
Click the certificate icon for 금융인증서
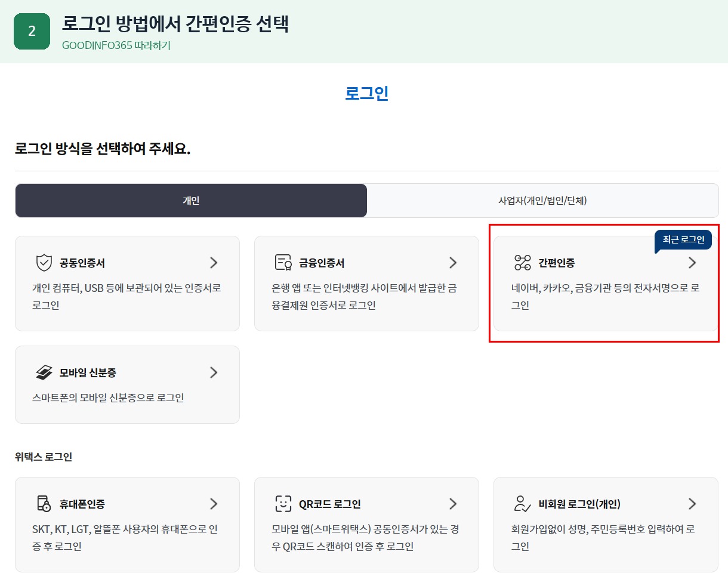[283, 263]
